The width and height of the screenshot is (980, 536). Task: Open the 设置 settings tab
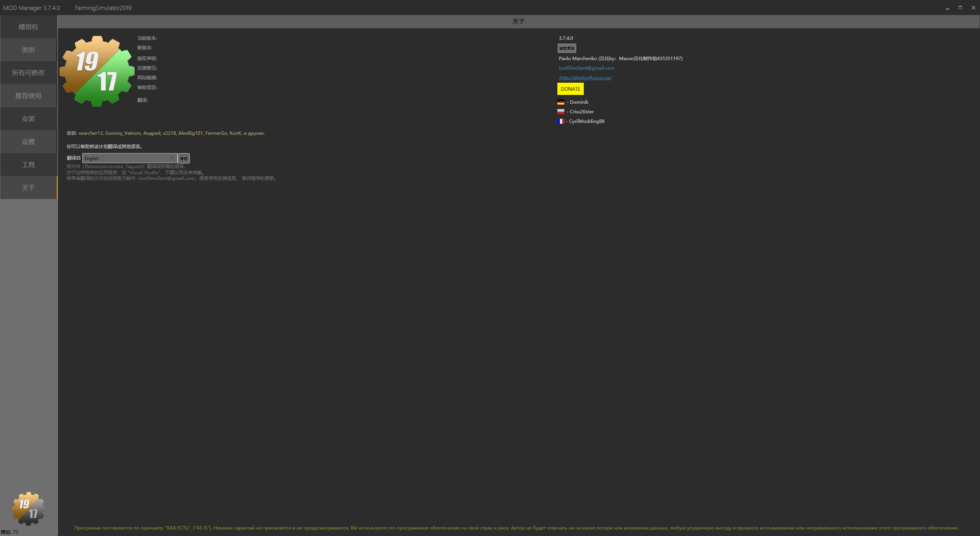pyautogui.click(x=28, y=142)
